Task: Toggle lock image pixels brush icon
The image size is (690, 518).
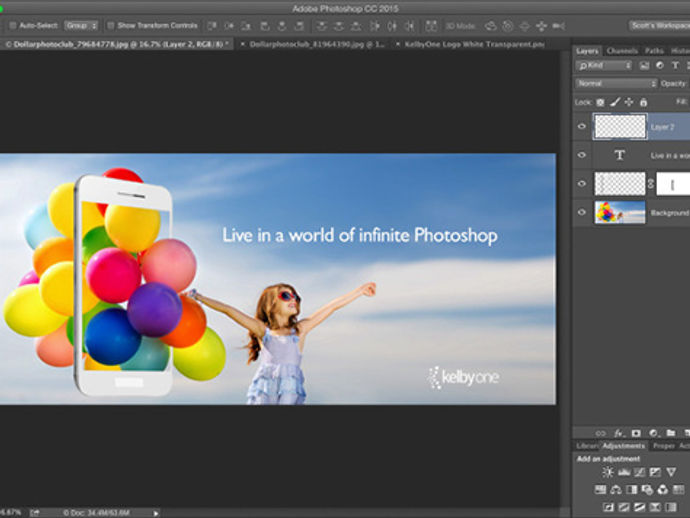Action: 615,102
